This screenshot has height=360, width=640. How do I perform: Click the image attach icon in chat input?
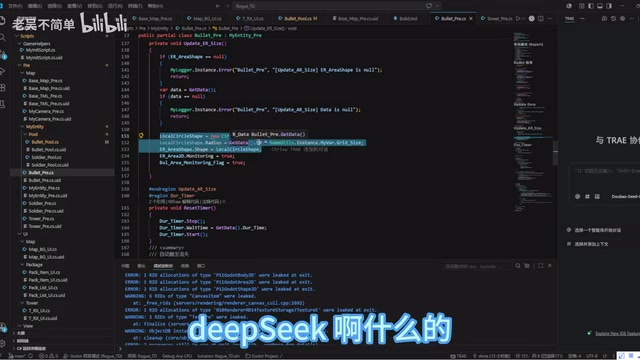click(x=597, y=196)
